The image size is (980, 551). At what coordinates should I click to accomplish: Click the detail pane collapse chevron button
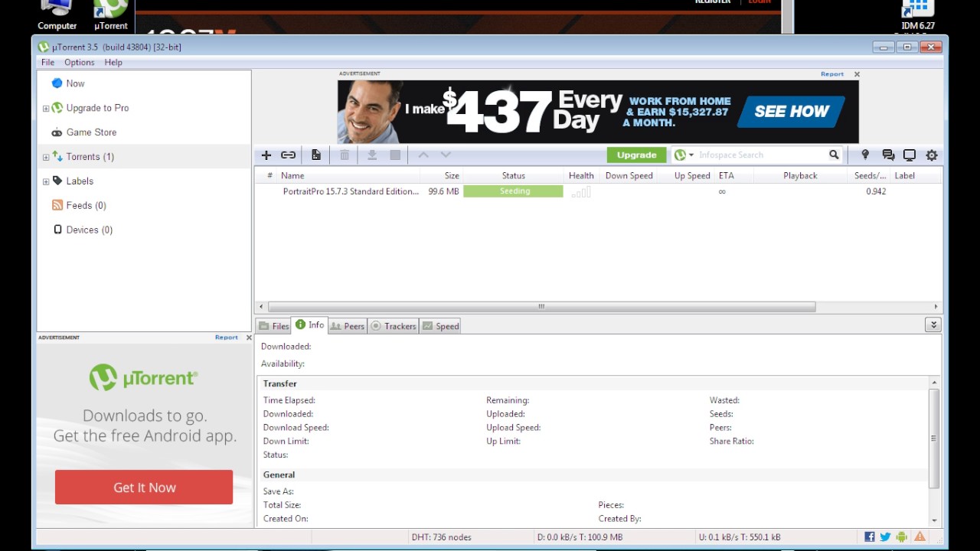coord(933,325)
